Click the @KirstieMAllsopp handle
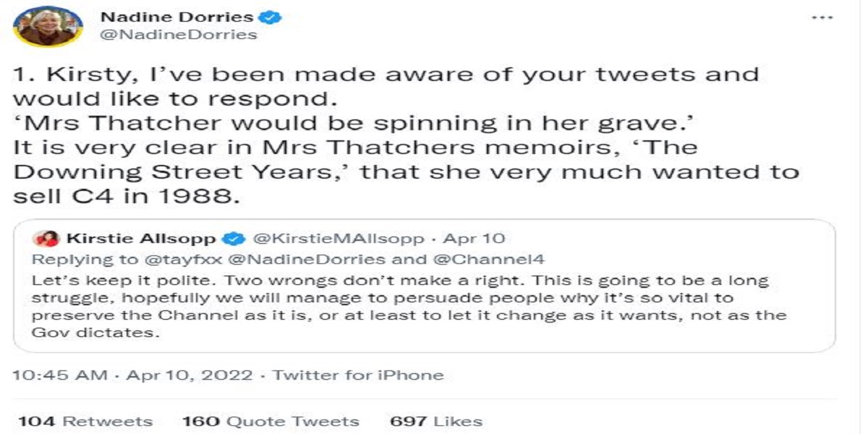Viewport: 868px width, 434px height. coord(341,239)
